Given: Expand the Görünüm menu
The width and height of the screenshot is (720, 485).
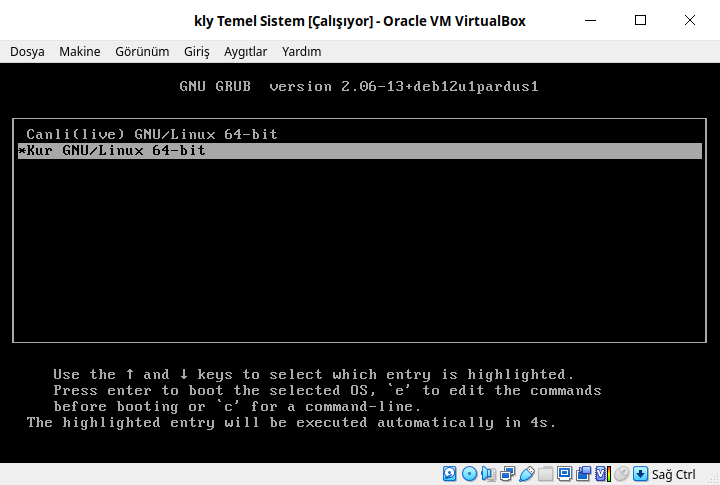Looking at the screenshot, I should [x=142, y=52].
